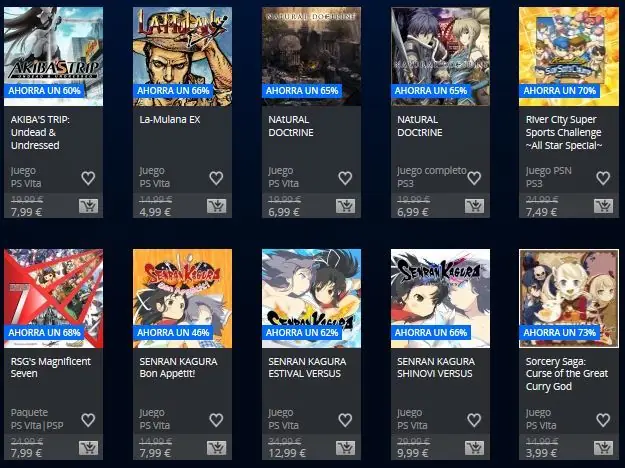Open 'AKIBA'S TRIP: Undead & Undressed' title link

tap(40, 132)
